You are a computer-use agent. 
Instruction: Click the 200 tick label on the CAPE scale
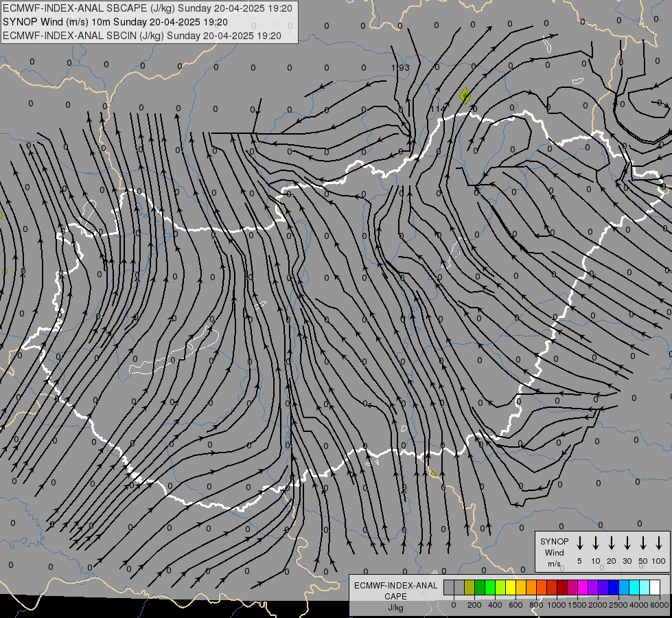pos(474,605)
